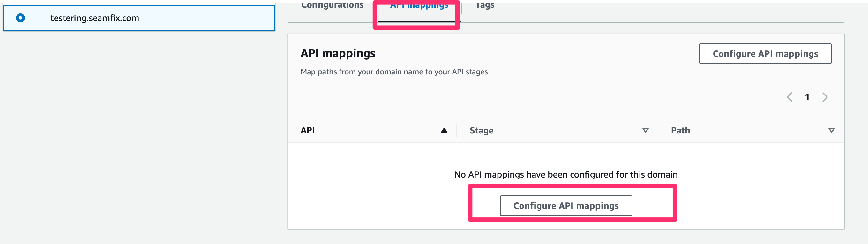Click the divider between API mappings and Tags tabs

[461, 9]
